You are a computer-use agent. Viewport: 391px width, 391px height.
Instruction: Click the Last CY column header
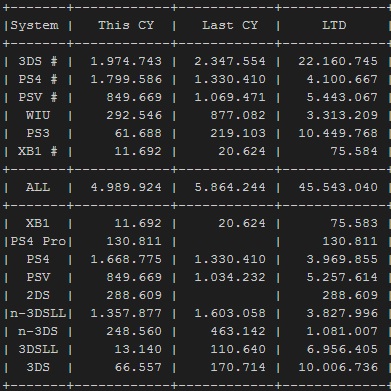coord(230,25)
